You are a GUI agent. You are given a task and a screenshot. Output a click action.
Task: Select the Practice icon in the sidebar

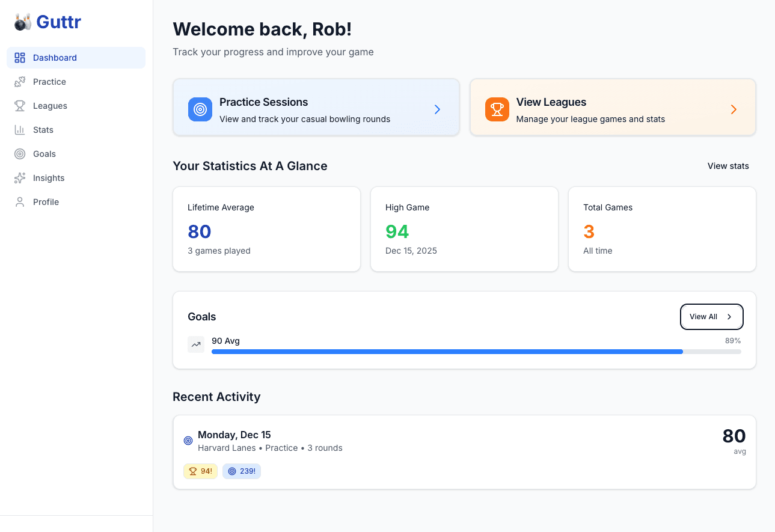(19, 81)
